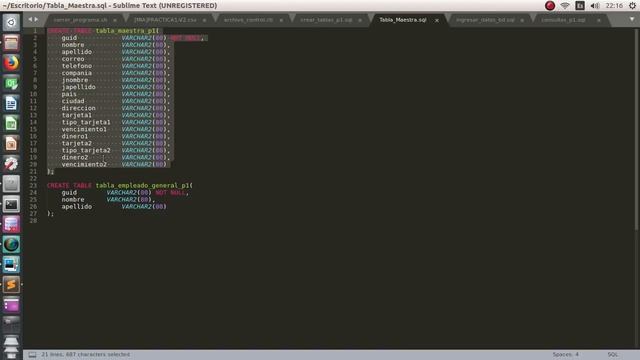640x360 pixels.
Task: Click on 'tabla_empleado_general_p1' table name
Action: [142, 185]
